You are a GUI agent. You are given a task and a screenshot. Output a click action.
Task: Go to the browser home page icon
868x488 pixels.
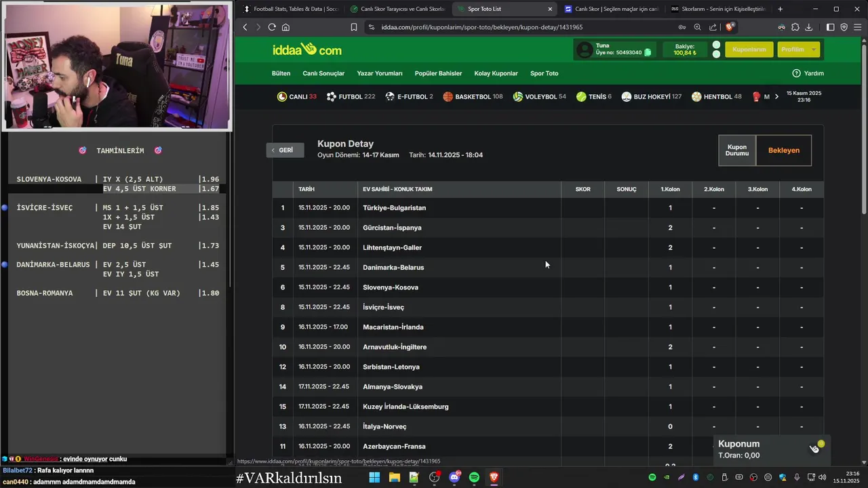(285, 27)
